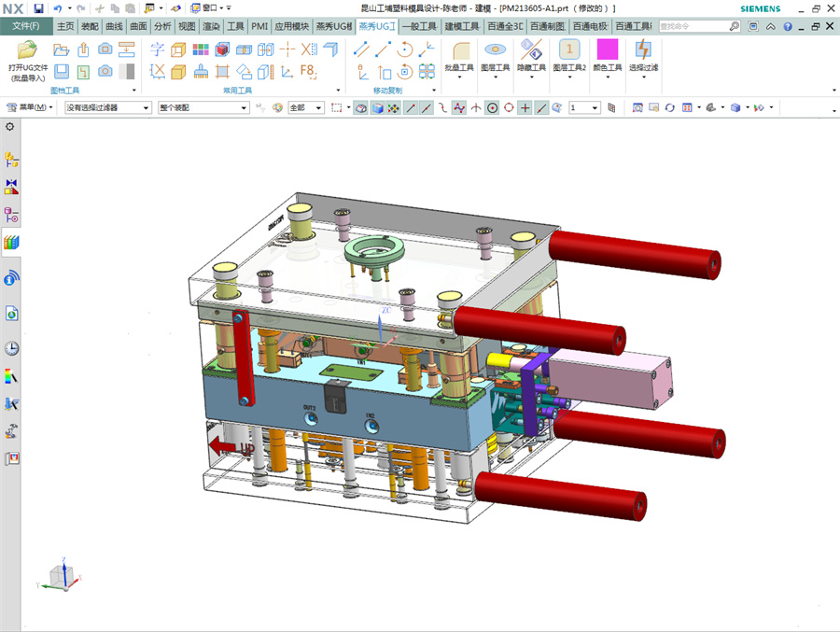Open the 整个装配 scope dropdown
The height and width of the screenshot is (632, 840).
click(x=203, y=108)
